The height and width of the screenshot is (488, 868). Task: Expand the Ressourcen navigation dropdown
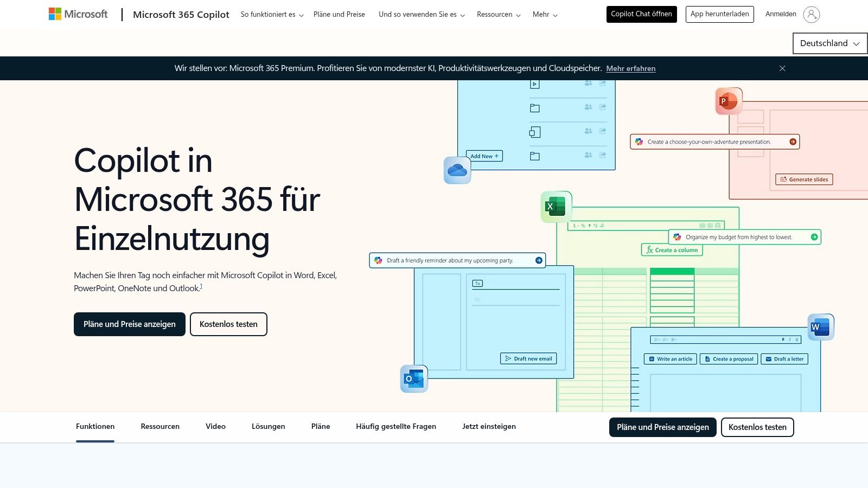coord(497,15)
